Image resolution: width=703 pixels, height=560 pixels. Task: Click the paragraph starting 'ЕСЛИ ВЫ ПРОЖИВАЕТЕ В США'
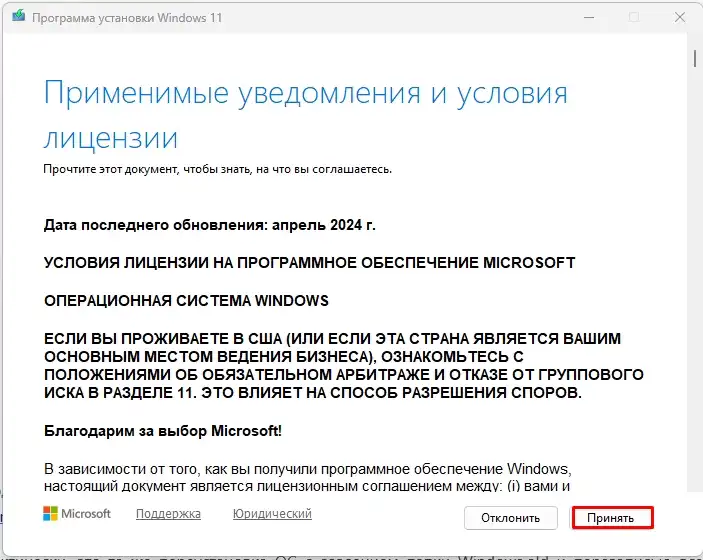point(344,365)
